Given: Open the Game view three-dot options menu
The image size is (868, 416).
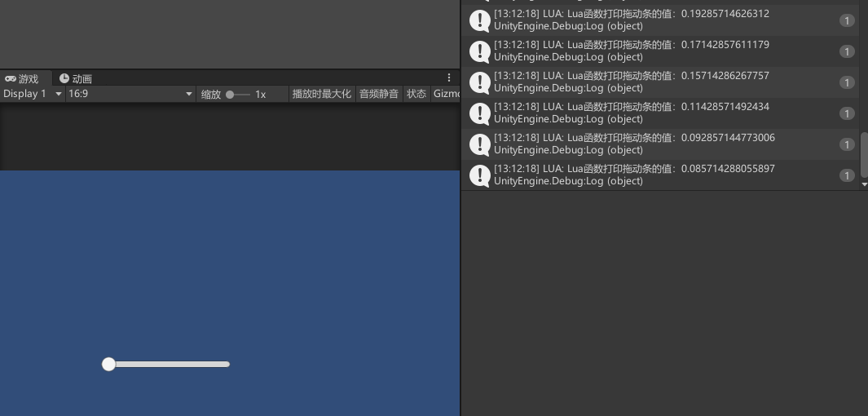Looking at the screenshot, I should pos(448,78).
